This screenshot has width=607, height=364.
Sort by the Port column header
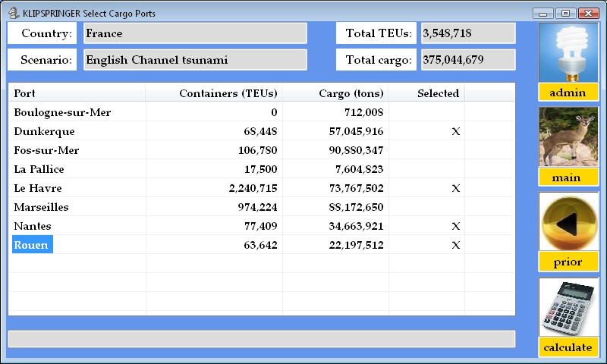tap(76, 93)
